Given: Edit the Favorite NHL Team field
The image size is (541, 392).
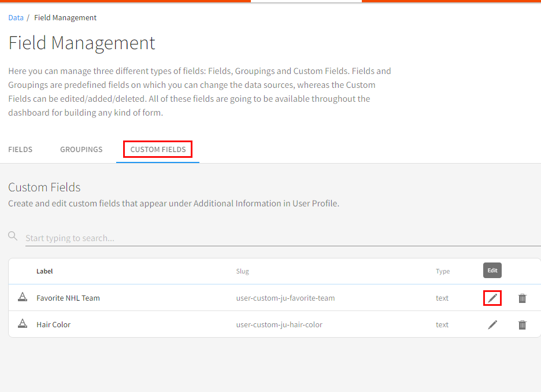Looking at the screenshot, I should [492, 298].
